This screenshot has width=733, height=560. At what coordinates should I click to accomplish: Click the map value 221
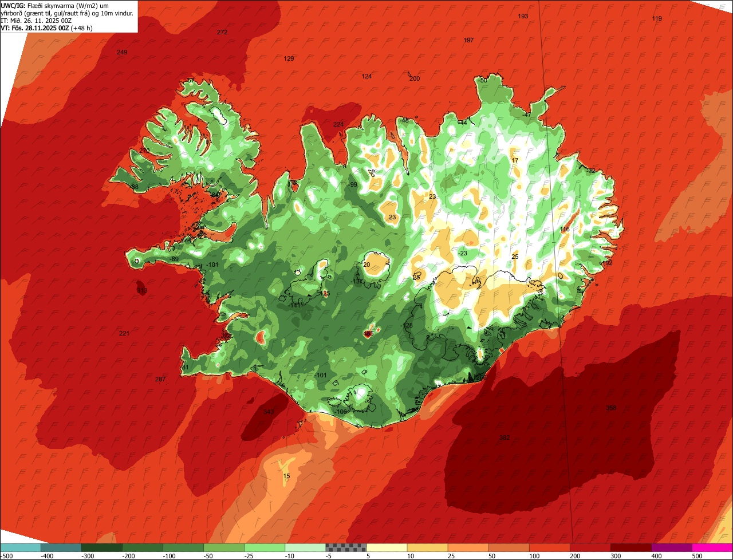coord(124,333)
